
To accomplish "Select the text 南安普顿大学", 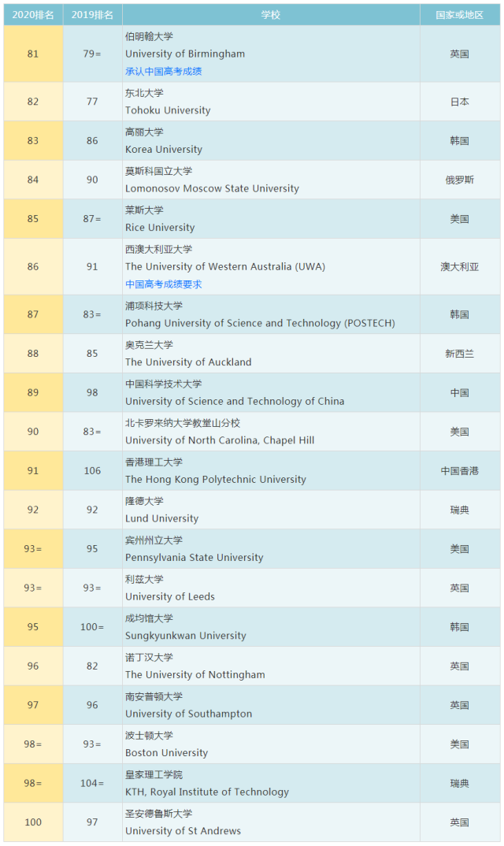I will coord(154,696).
